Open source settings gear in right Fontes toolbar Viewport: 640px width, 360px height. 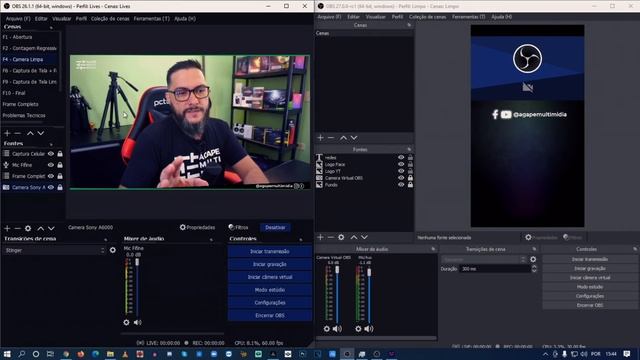click(x=341, y=237)
